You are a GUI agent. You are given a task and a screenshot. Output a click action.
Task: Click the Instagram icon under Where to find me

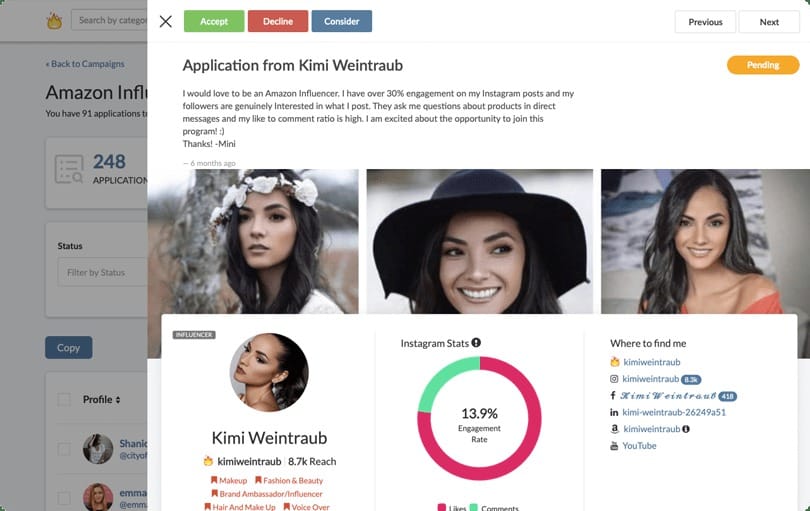coord(615,379)
